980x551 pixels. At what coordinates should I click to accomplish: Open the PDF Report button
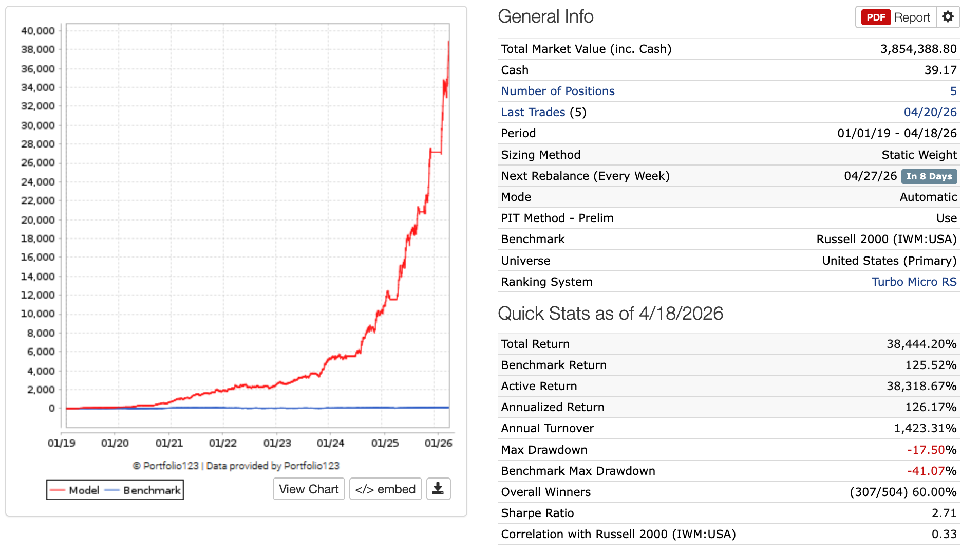point(896,17)
